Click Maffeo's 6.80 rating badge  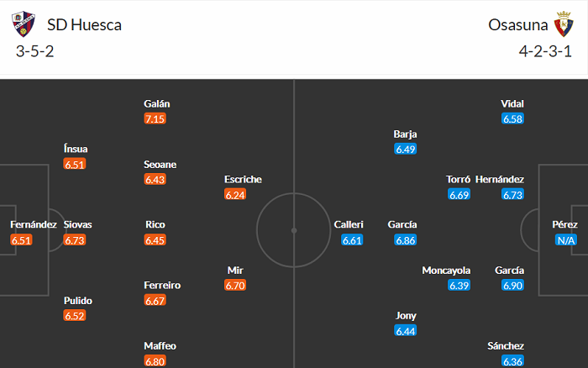click(x=159, y=361)
